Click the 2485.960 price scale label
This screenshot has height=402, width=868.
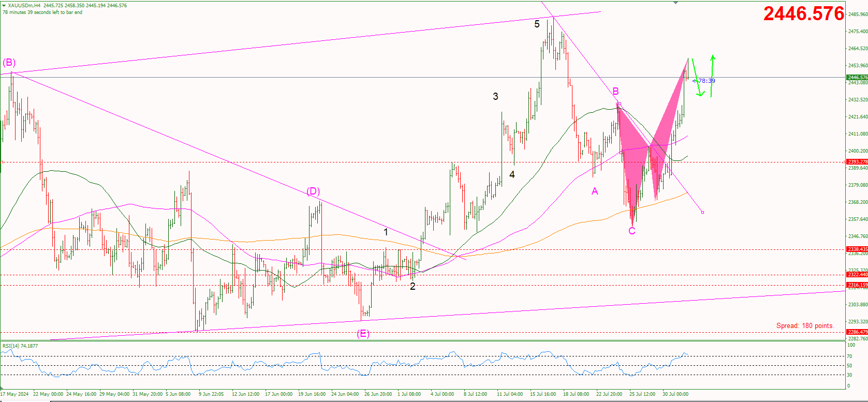(858, 14)
